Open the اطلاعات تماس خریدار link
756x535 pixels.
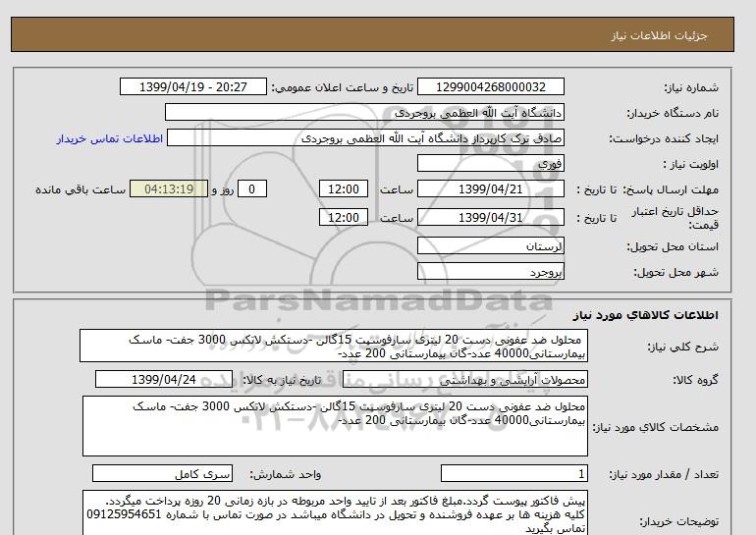(x=110, y=138)
